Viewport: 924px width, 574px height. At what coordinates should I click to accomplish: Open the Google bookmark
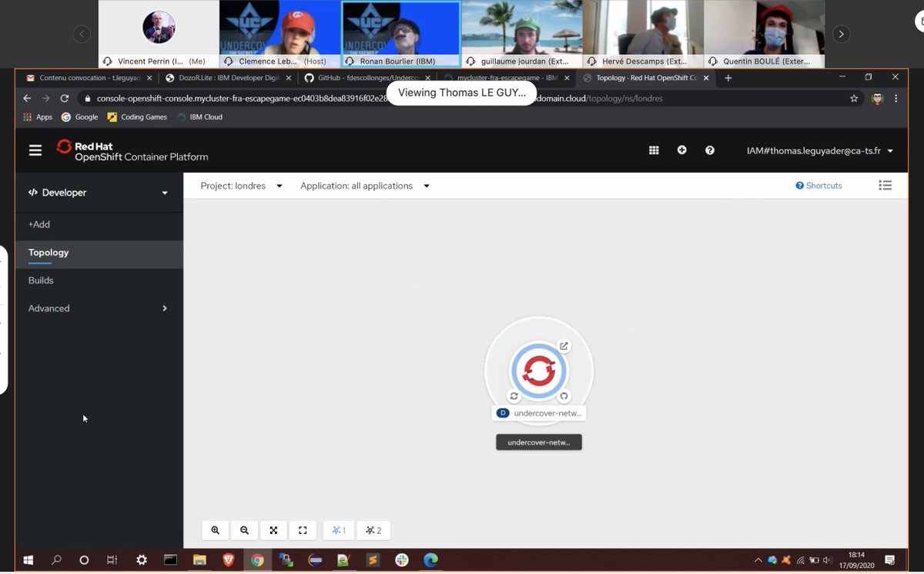click(x=79, y=117)
